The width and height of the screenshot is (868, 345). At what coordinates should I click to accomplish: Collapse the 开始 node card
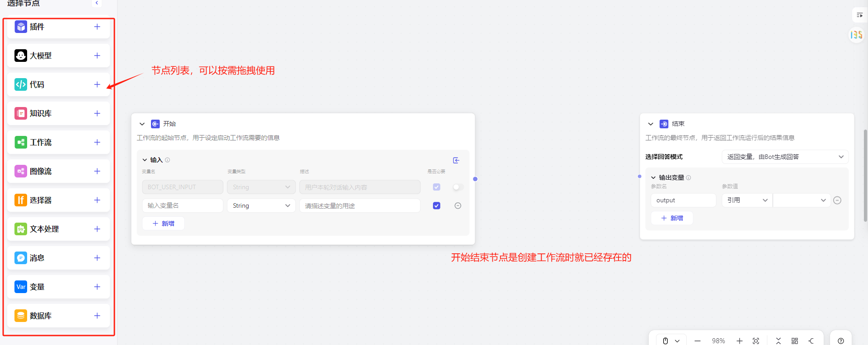pos(142,124)
